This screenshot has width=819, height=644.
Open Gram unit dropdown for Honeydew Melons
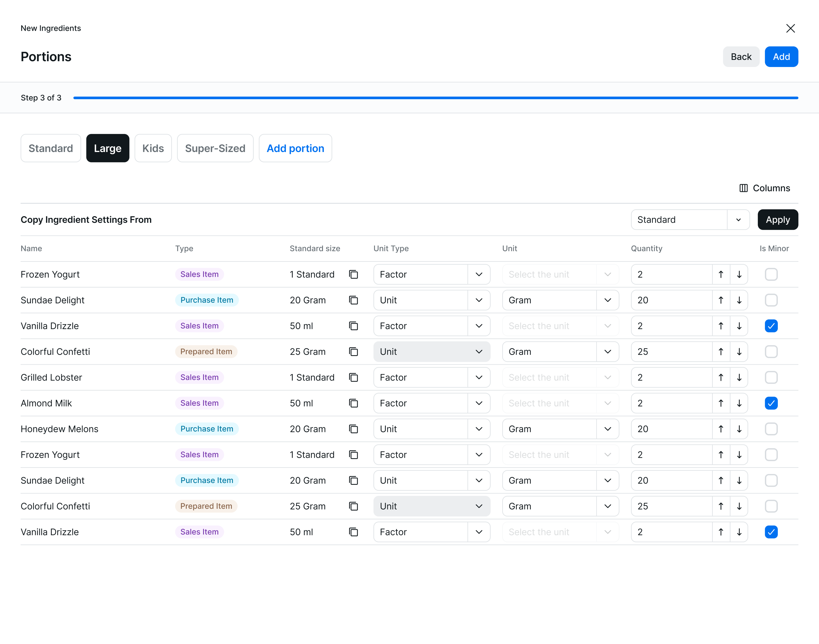608,429
